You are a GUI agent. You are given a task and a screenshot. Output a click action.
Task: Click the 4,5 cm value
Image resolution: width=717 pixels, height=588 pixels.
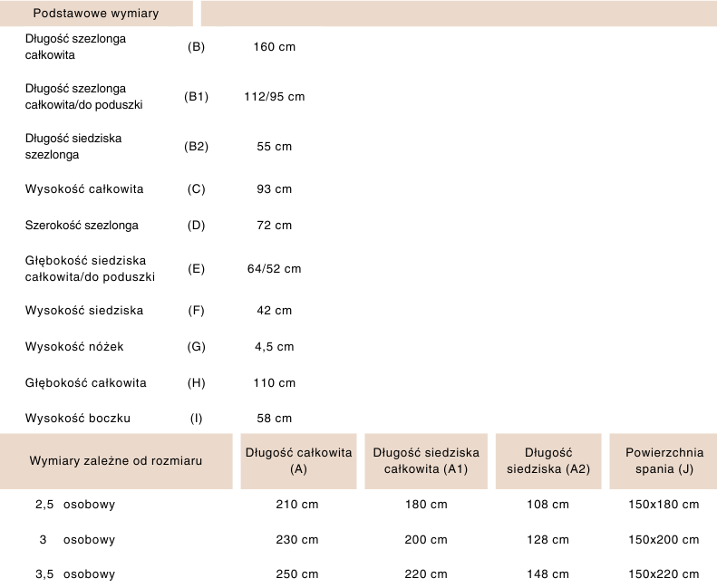[x=274, y=346]
